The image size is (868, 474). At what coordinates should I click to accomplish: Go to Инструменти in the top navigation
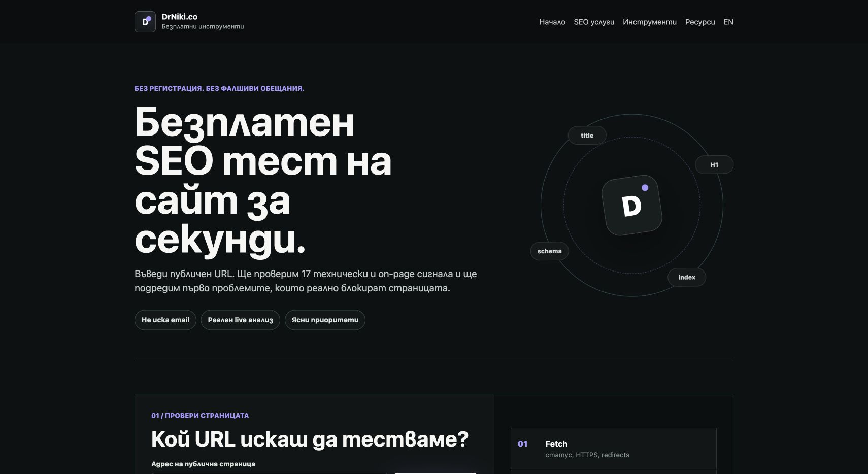click(x=650, y=22)
